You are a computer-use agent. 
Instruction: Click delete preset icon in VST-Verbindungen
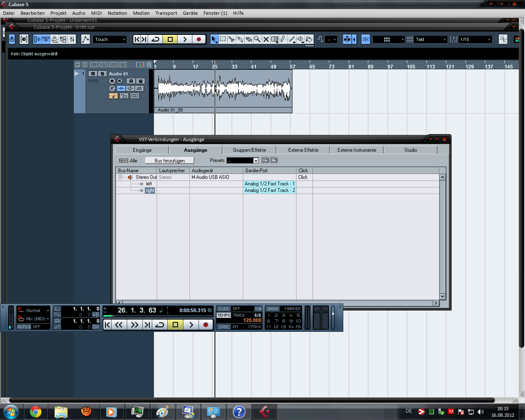coord(274,160)
